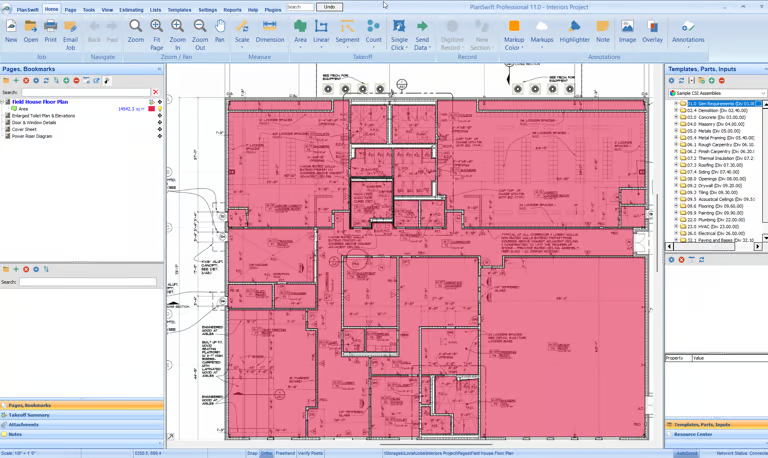Screen dimensions: 768x458
Task: Select the Scale measure tool
Action: coord(242,32)
